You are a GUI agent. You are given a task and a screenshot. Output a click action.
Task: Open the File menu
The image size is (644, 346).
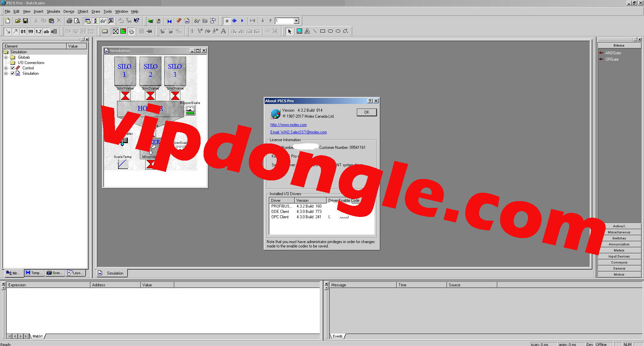7,11
